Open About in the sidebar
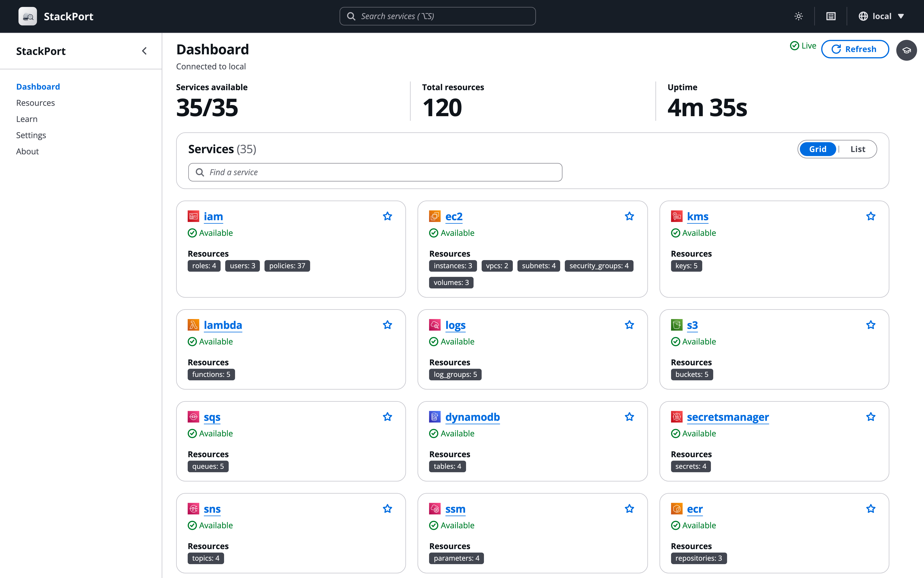The width and height of the screenshot is (924, 578). pyautogui.click(x=28, y=151)
